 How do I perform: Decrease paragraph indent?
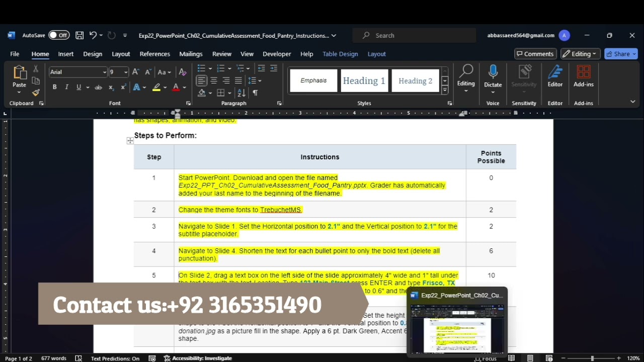pos(261,68)
